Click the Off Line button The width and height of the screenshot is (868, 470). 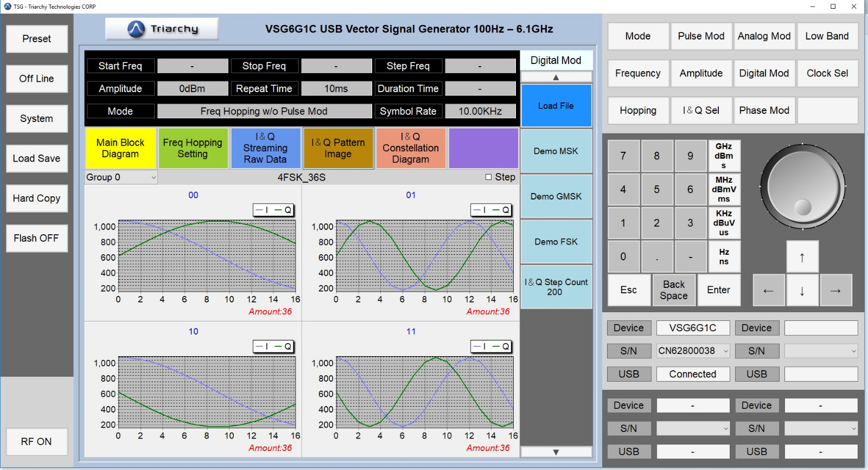36,79
